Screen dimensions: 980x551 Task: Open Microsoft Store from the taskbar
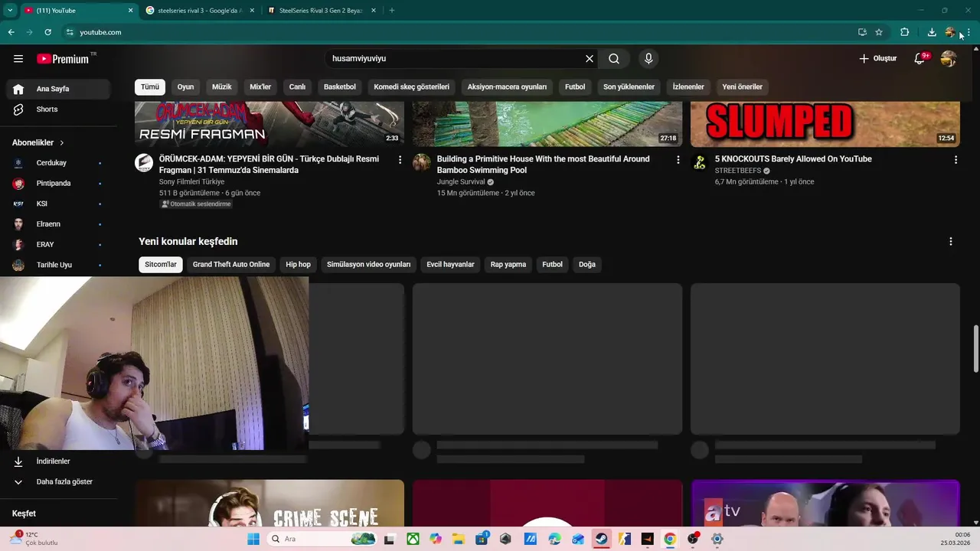coord(482,539)
